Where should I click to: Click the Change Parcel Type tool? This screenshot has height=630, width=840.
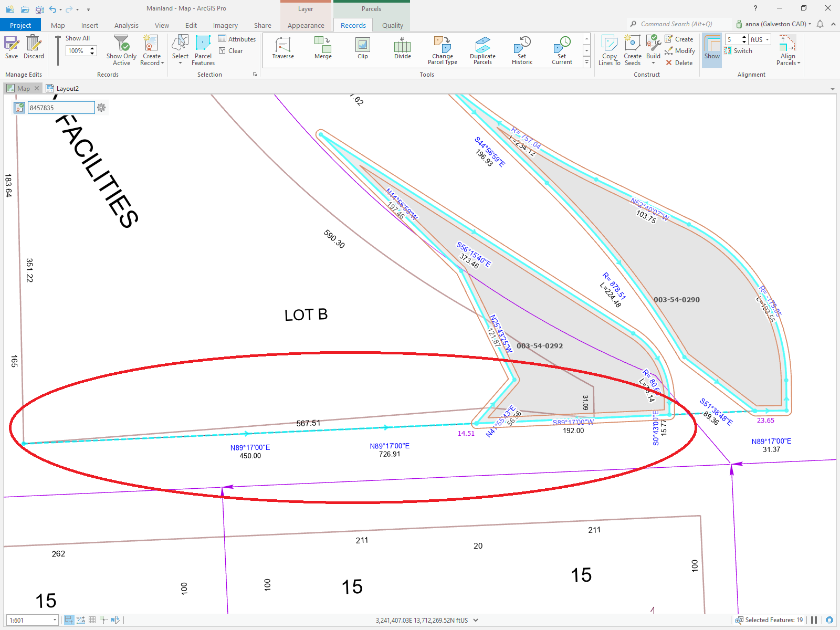point(443,50)
